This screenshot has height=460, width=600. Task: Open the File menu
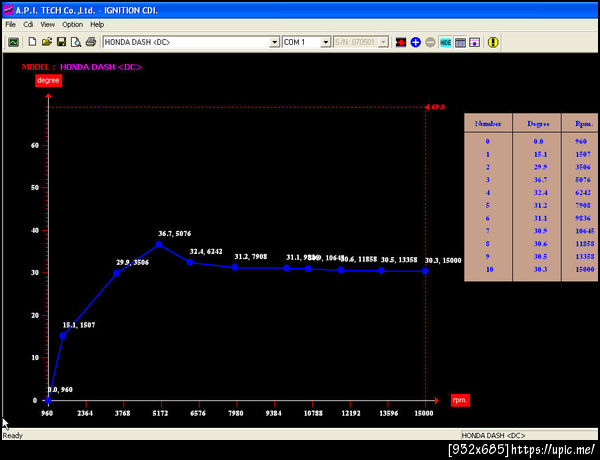[x=10, y=24]
